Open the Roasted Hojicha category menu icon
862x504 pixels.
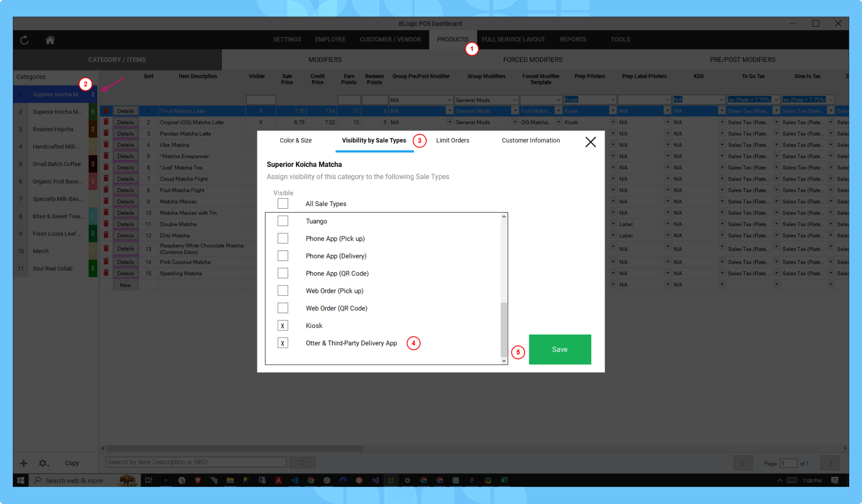(x=93, y=129)
